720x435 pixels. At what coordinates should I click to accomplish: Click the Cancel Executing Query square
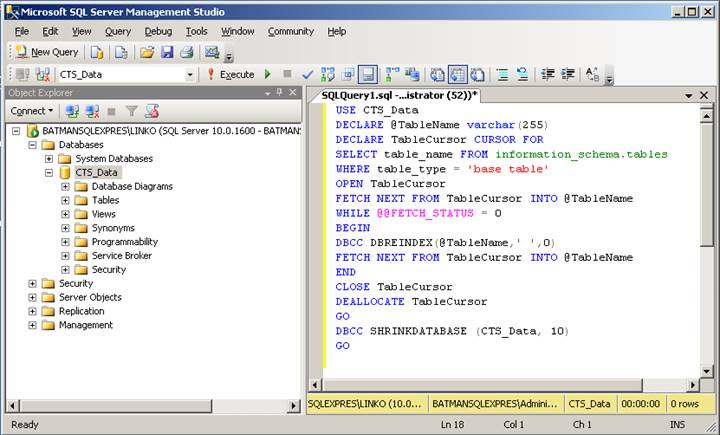click(287, 74)
